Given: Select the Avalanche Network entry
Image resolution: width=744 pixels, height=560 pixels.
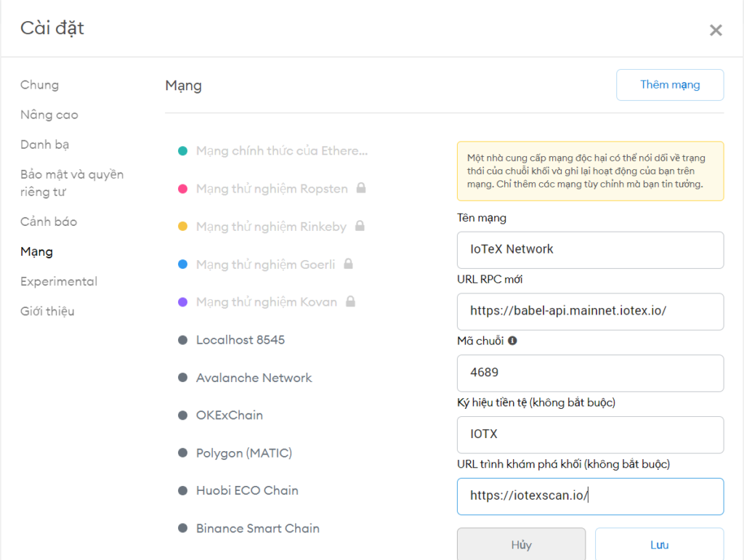Looking at the screenshot, I should 254,378.
